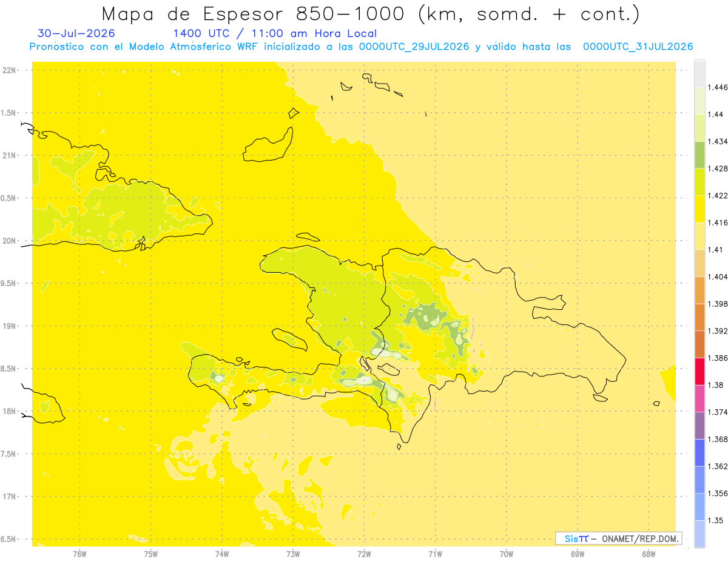The width and height of the screenshot is (728, 562).
Task: Click the palest blue swatch below 1.35
Action: [x=699, y=534]
